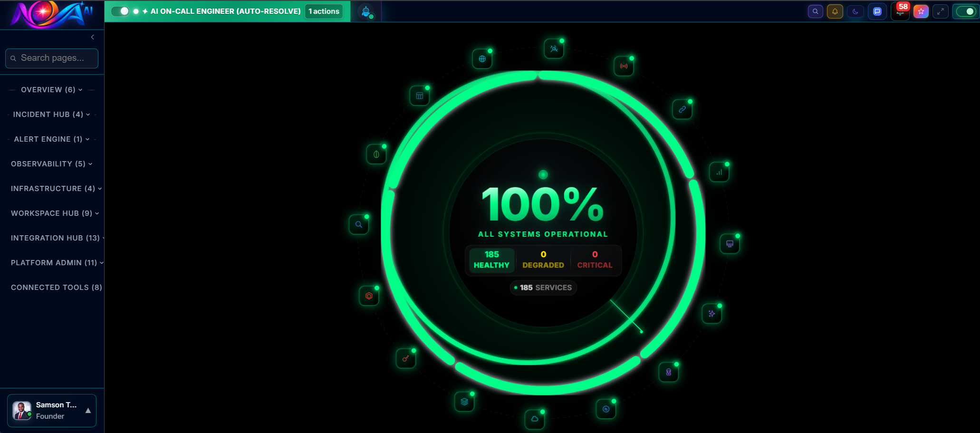Open the cloud service icon below the ring
The image size is (980, 433).
click(535, 419)
